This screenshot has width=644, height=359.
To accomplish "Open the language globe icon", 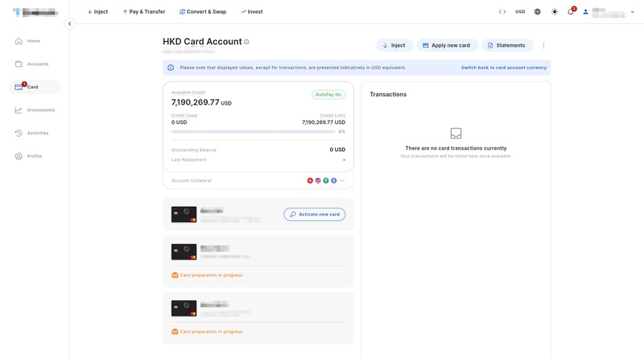I will [537, 11].
